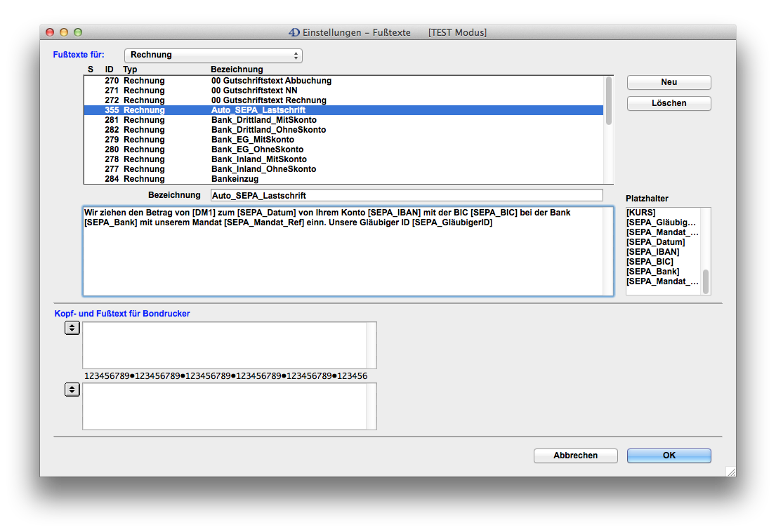Open the lower Bondrucker text stepper
This screenshot has height=532, width=776.
(72, 390)
